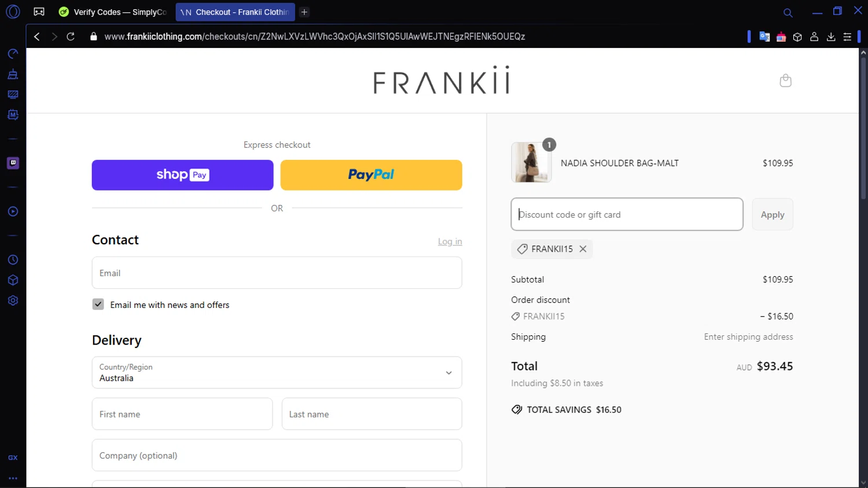
Task: Click the GX Corner icon in sidebar
Action: [x=13, y=457]
